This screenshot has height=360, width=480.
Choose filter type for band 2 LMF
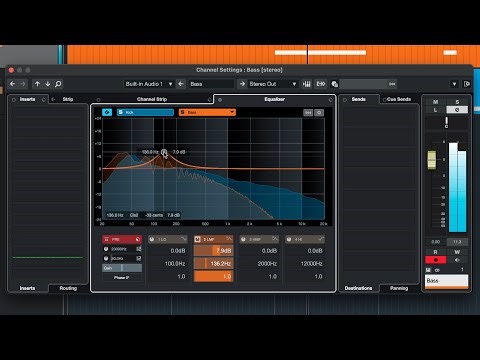tap(229, 239)
